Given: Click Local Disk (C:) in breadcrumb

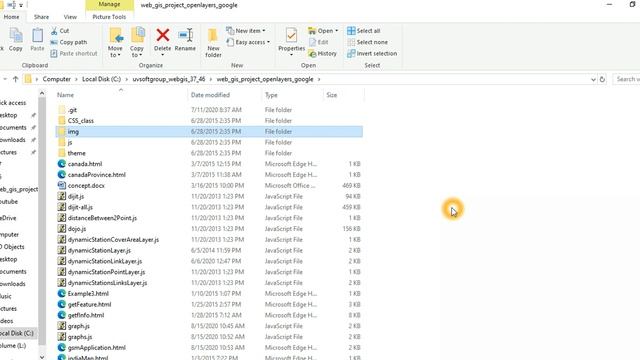Looking at the screenshot, I should coord(102,79).
